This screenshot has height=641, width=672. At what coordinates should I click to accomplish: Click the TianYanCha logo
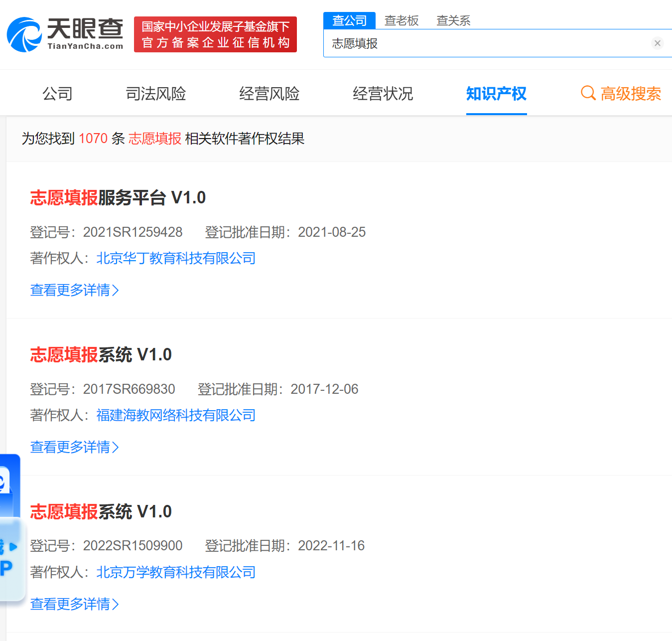(x=65, y=34)
